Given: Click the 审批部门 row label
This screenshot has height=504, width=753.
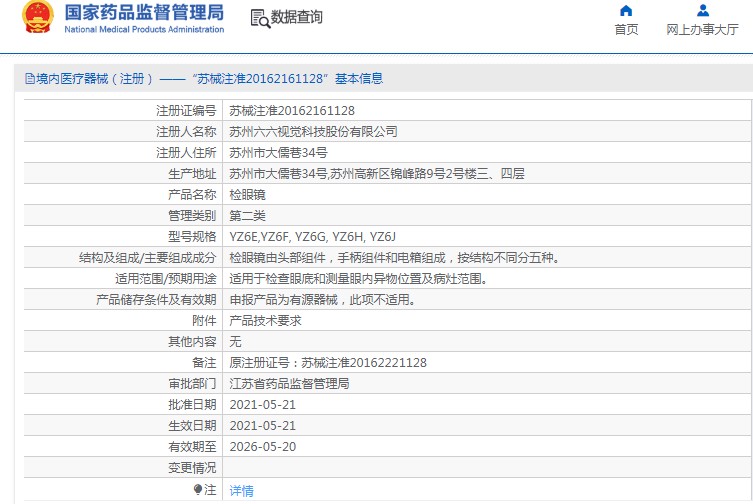Looking at the screenshot, I should click(x=192, y=384).
